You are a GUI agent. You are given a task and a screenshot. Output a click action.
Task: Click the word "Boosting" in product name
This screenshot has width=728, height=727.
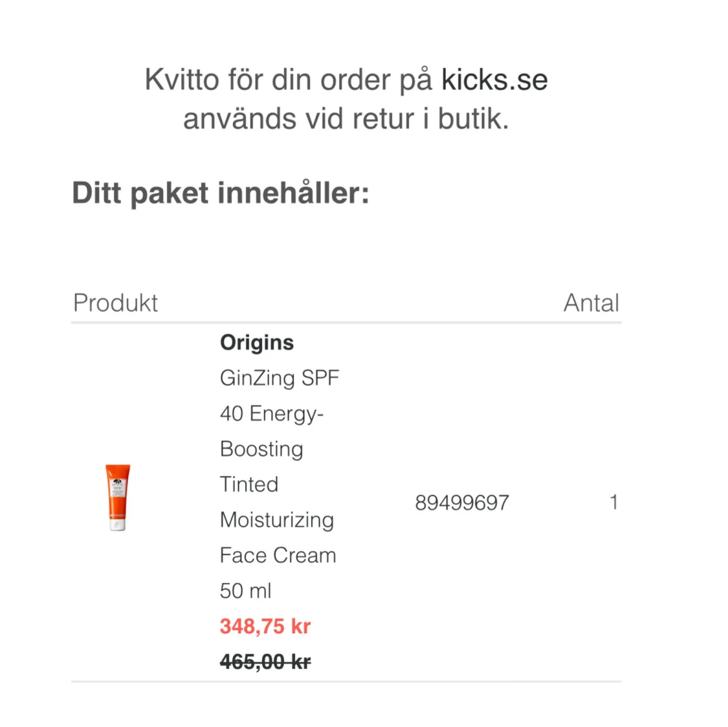pos(261,449)
